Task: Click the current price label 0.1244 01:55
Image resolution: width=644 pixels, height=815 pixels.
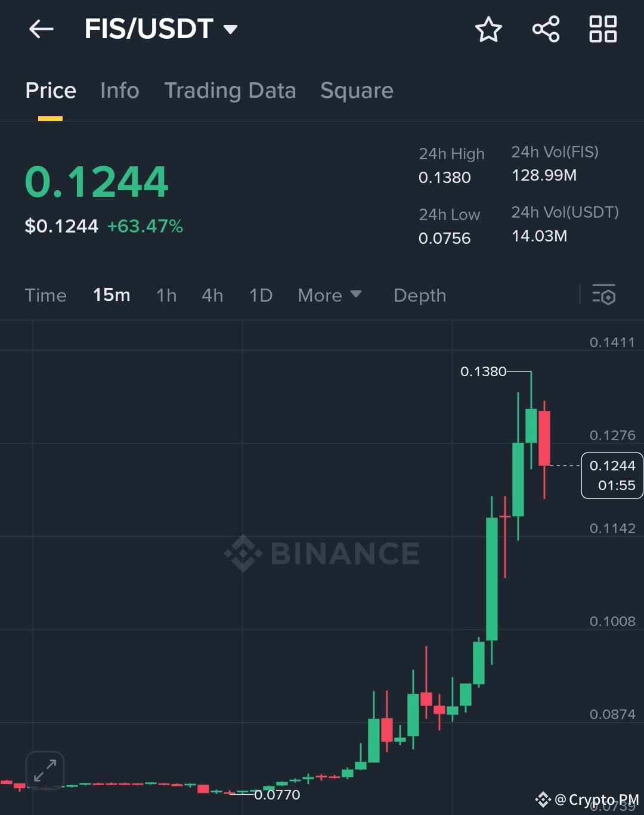Action: pyautogui.click(x=612, y=475)
